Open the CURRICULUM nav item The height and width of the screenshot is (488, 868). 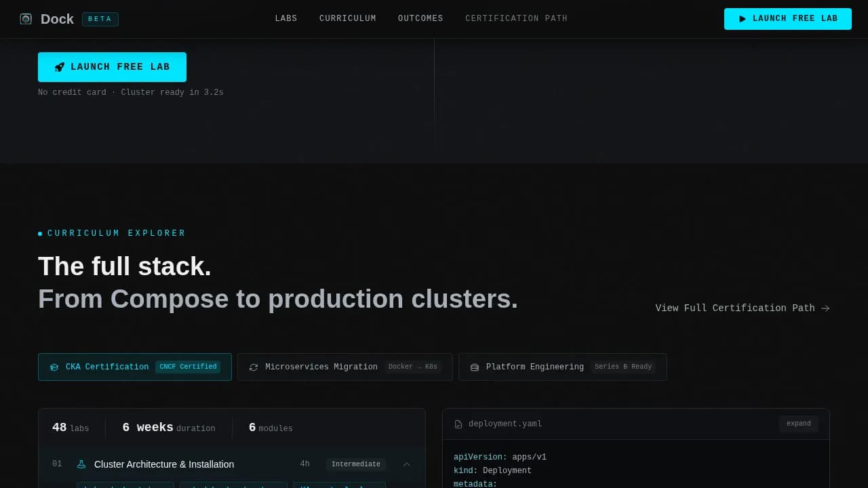tap(348, 19)
